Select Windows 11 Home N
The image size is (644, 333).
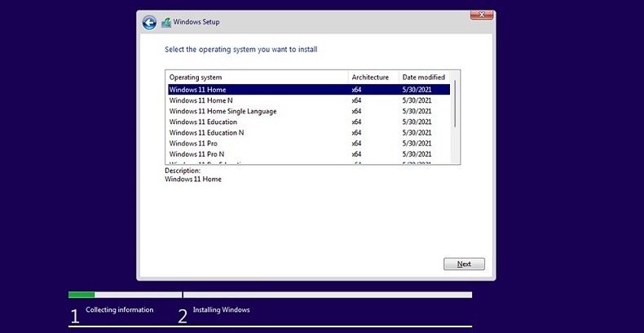(x=309, y=100)
